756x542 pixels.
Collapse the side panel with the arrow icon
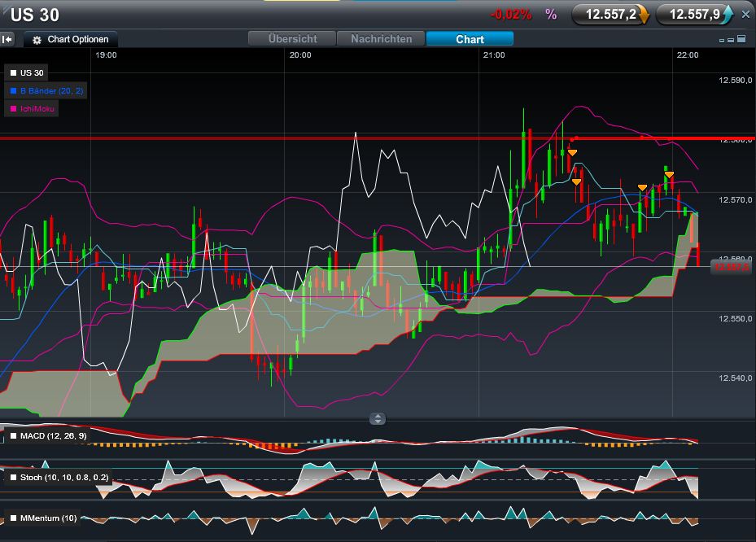[7, 38]
